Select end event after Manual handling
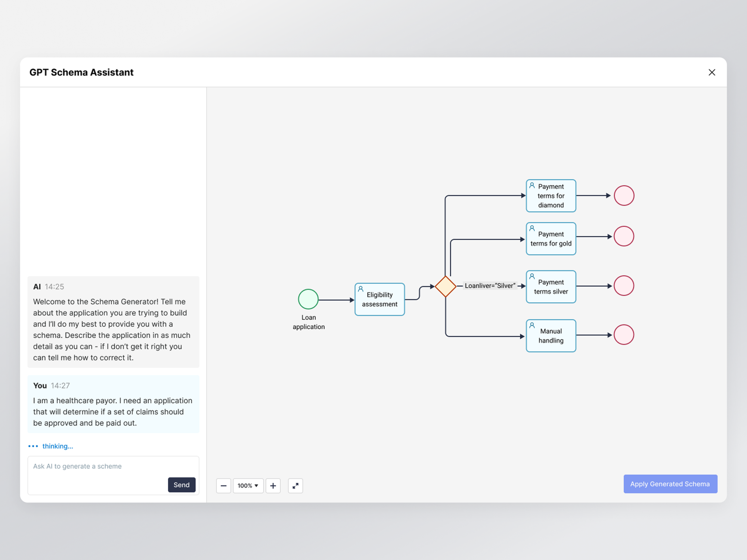 pos(624,335)
